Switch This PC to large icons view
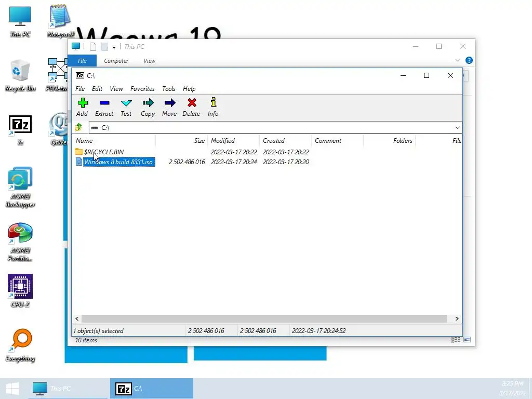 tap(467, 340)
